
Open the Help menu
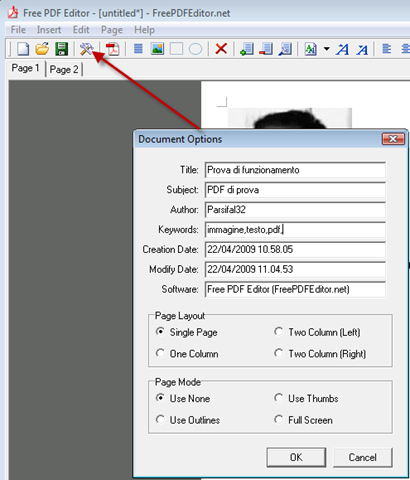tap(144, 30)
